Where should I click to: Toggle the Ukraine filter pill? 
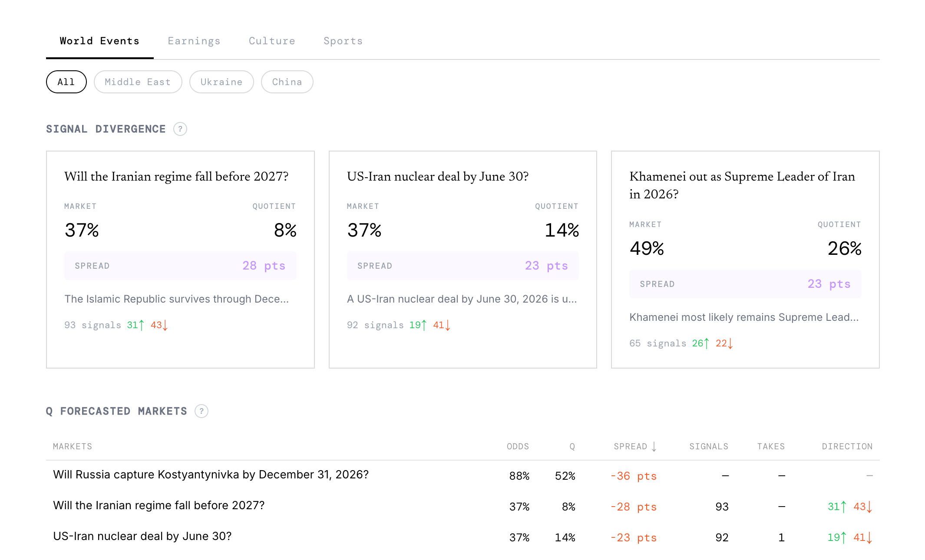221,82
